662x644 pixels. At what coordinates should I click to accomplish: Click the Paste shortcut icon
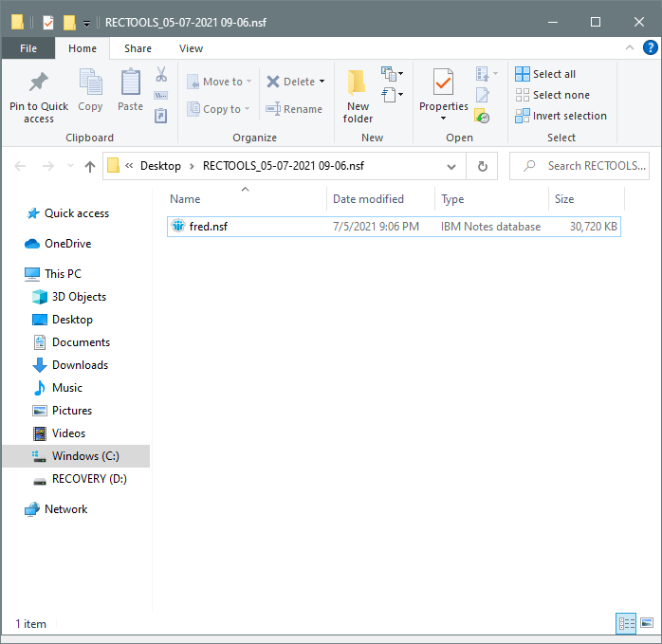click(161, 116)
